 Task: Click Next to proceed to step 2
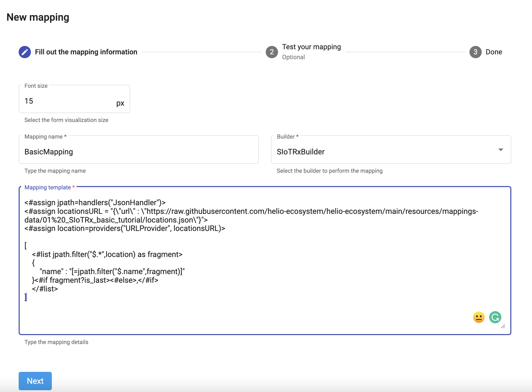(35, 381)
